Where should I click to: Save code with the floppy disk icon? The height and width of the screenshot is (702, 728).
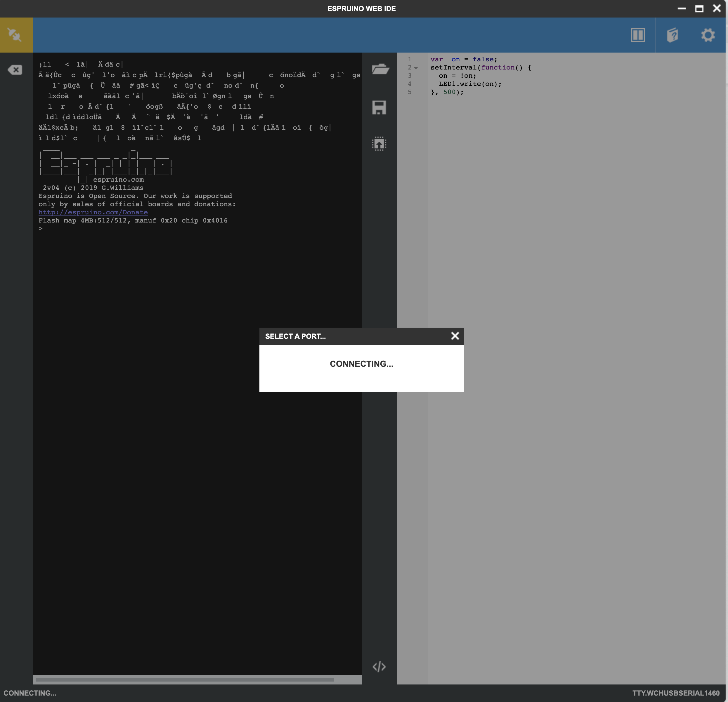(379, 107)
